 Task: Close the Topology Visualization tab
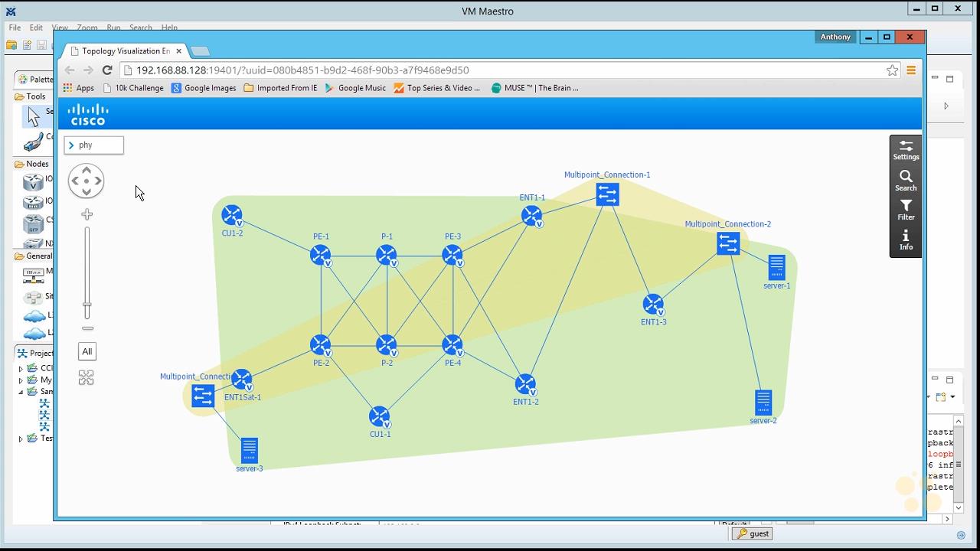point(179,51)
